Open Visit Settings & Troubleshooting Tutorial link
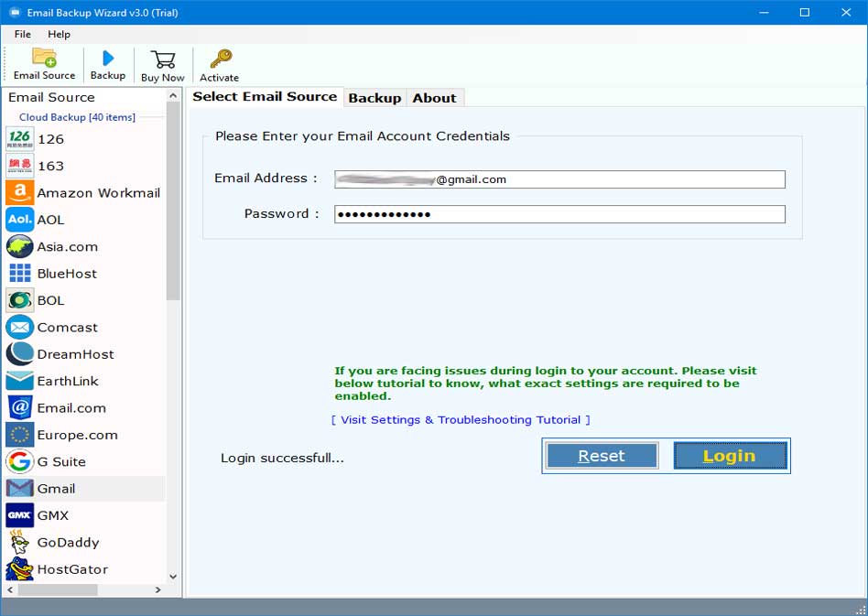Image resolution: width=868 pixels, height=616 pixels. [x=461, y=420]
